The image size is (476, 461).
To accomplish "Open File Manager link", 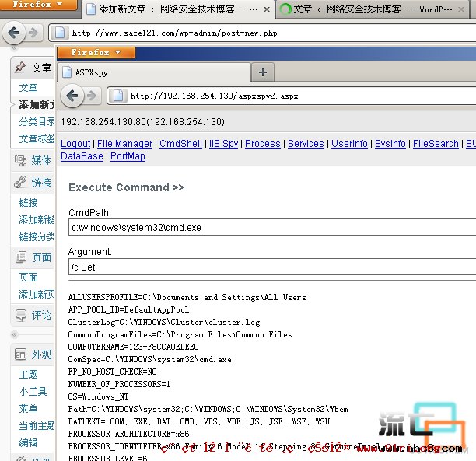I will coord(124,144).
